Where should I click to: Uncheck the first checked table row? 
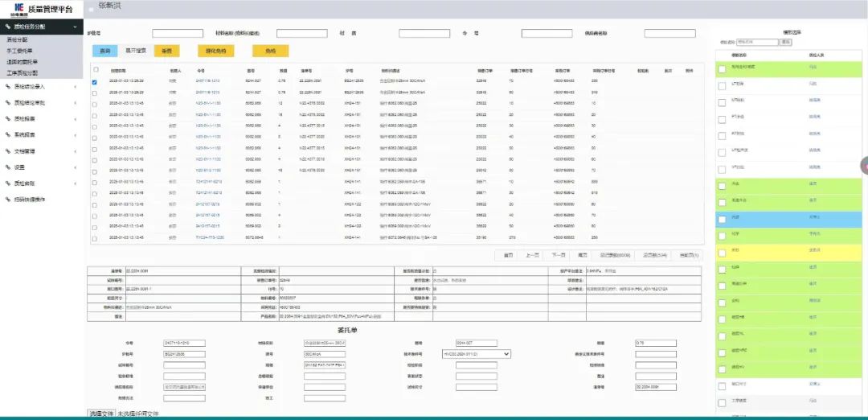pos(95,82)
